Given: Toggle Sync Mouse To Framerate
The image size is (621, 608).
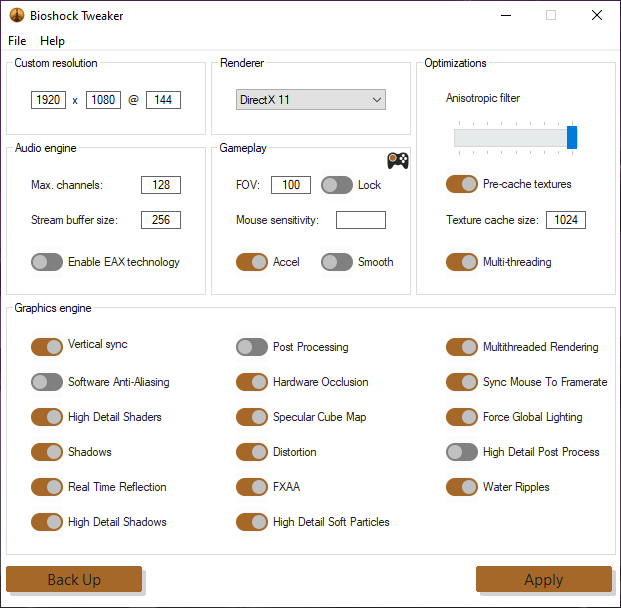Looking at the screenshot, I should coord(462,382).
